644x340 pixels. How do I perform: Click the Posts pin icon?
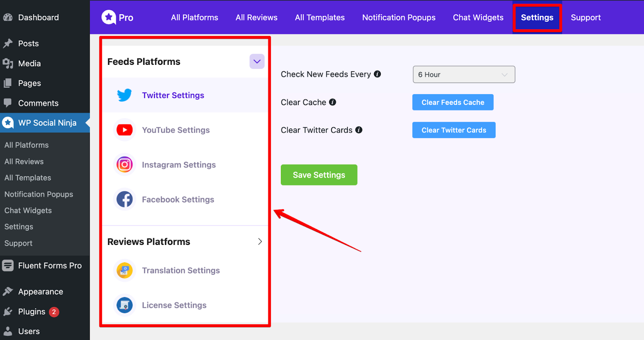(8, 43)
